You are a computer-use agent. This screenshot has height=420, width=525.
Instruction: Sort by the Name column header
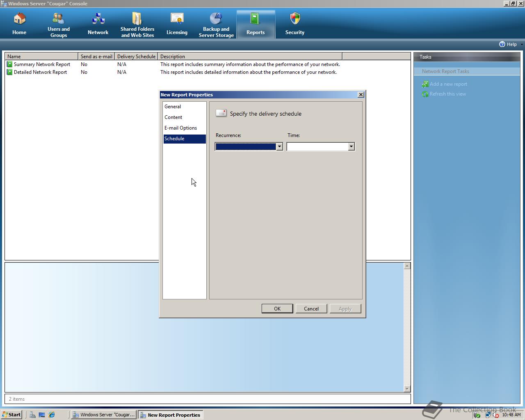(41, 57)
